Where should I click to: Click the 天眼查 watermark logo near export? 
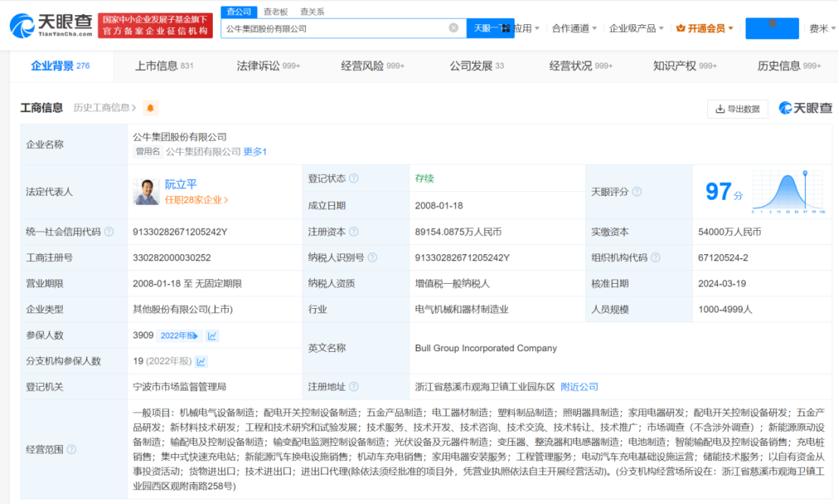tap(805, 108)
